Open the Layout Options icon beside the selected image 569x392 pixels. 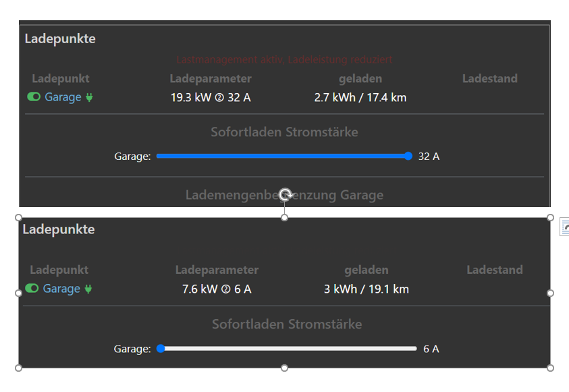click(x=564, y=229)
